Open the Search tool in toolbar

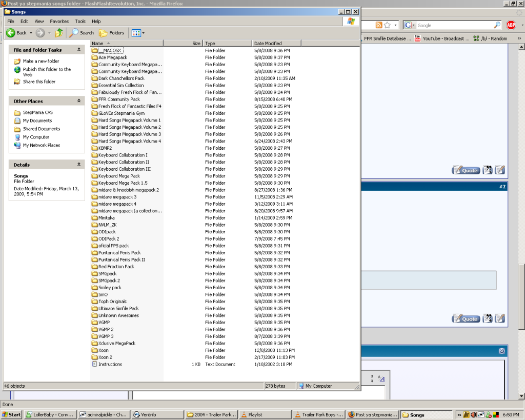click(x=82, y=33)
